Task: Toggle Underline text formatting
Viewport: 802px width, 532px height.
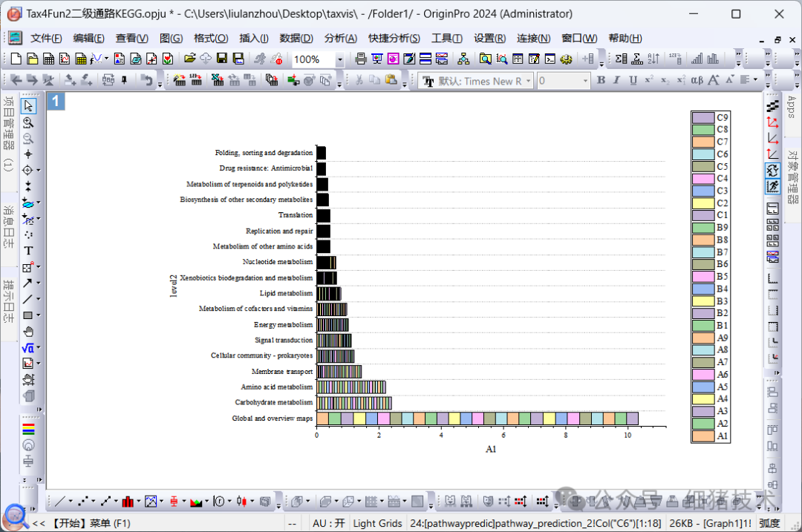Action: pos(633,81)
